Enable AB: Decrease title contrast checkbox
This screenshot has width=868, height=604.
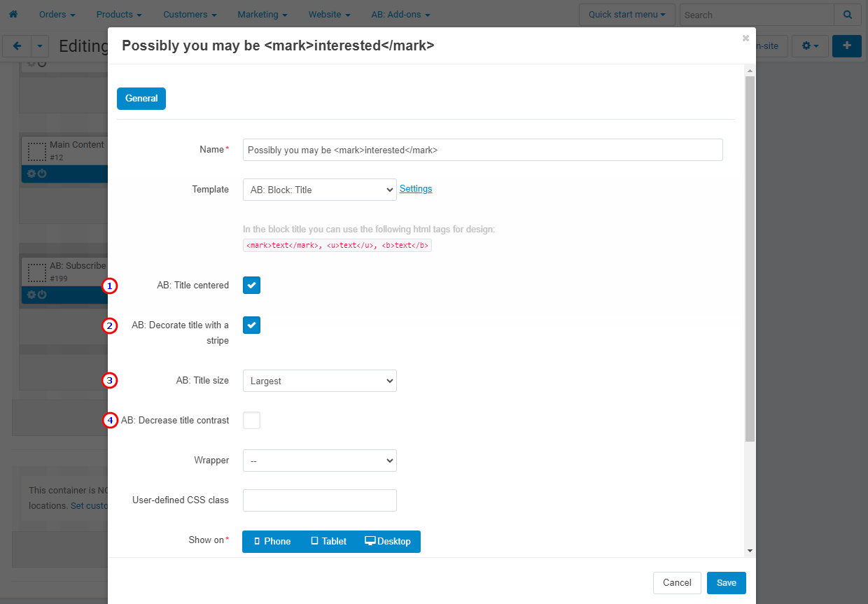click(251, 420)
